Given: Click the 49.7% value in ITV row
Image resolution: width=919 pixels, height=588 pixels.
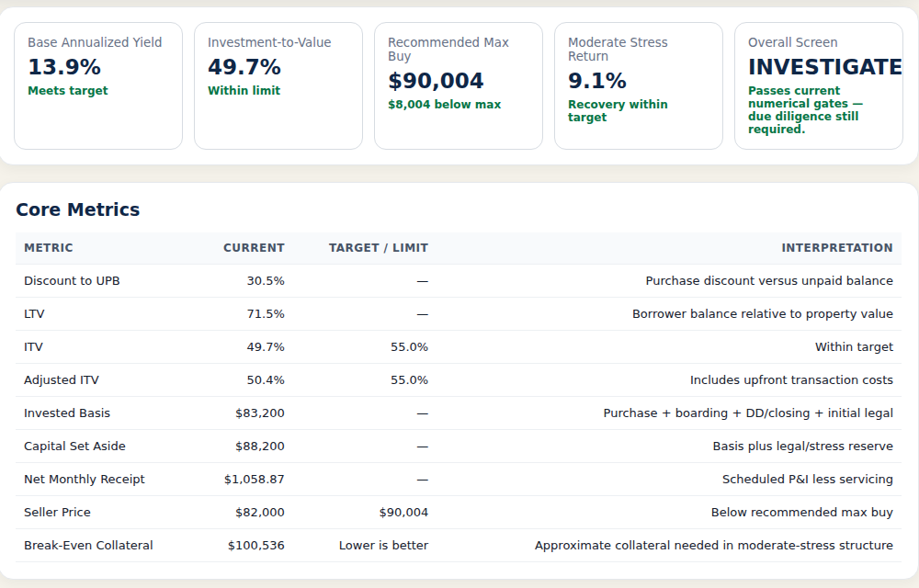Looking at the screenshot, I should pyautogui.click(x=266, y=347).
